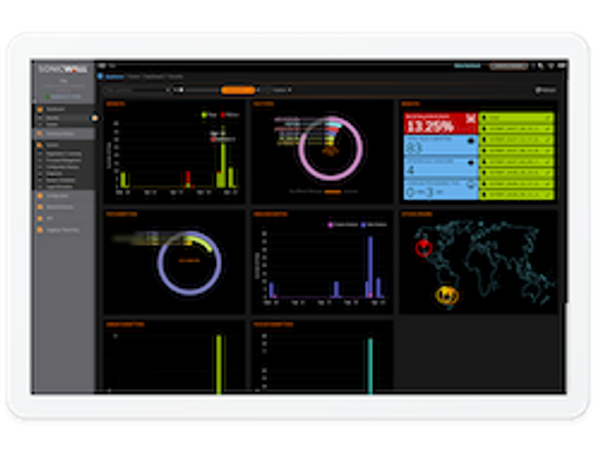600x449 pixels.
Task: Click the yellow marker on the world map
Action: point(447,296)
